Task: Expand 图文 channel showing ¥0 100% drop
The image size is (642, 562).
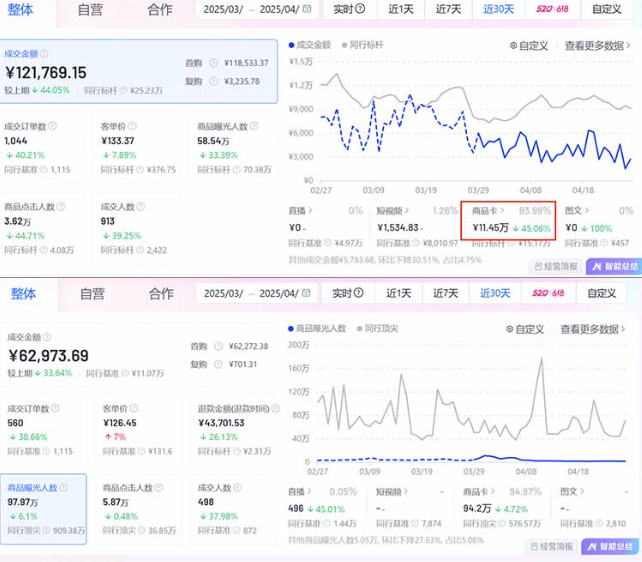Action: click(x=576, y=211)
